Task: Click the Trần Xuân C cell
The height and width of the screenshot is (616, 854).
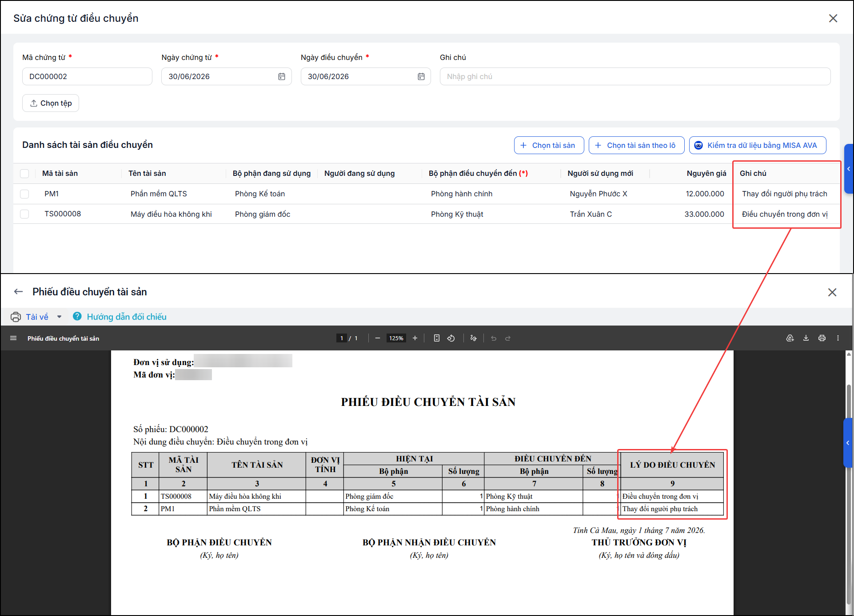Action: 591,214
